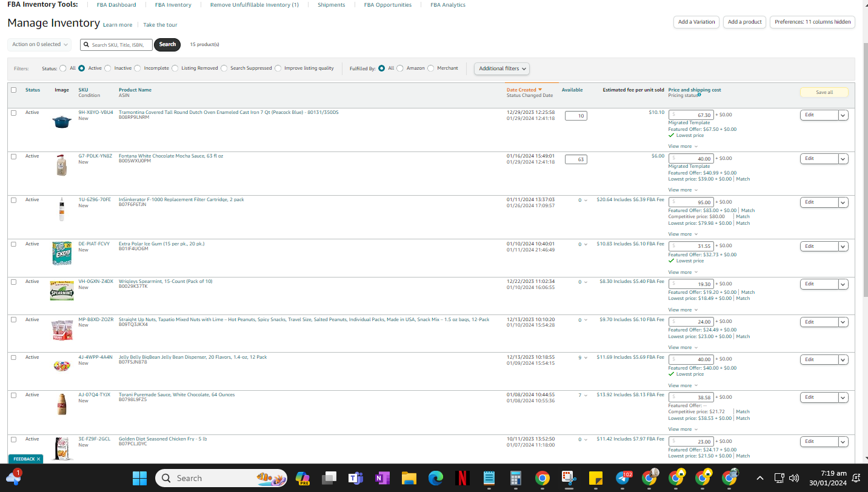868x492 pixels.
Task: Choose the Inactive status filter
Action: pyautogui.click(x=108, y=68)
